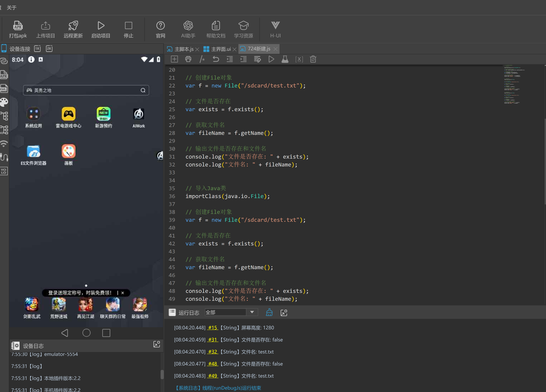Click the APK file sidebar icon
The width and height of the screenshot is (546, 392).
(x=4, y=75)
